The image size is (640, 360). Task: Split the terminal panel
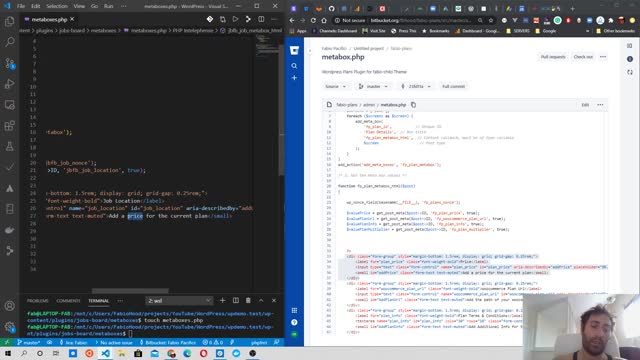(236, 300)
